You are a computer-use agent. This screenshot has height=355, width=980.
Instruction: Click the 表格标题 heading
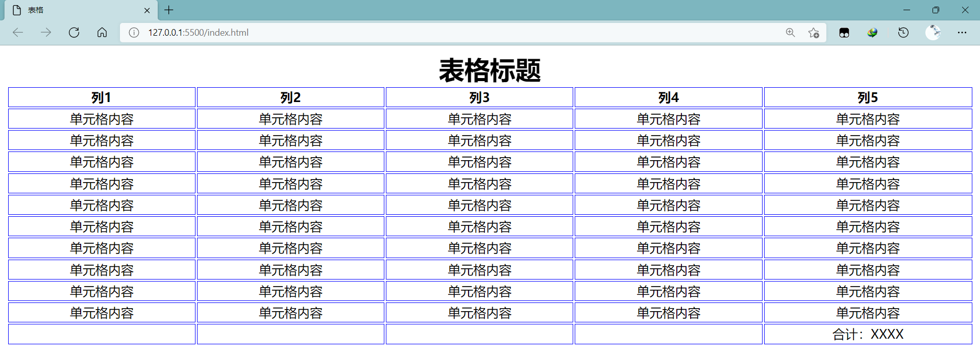coord(490,70)
